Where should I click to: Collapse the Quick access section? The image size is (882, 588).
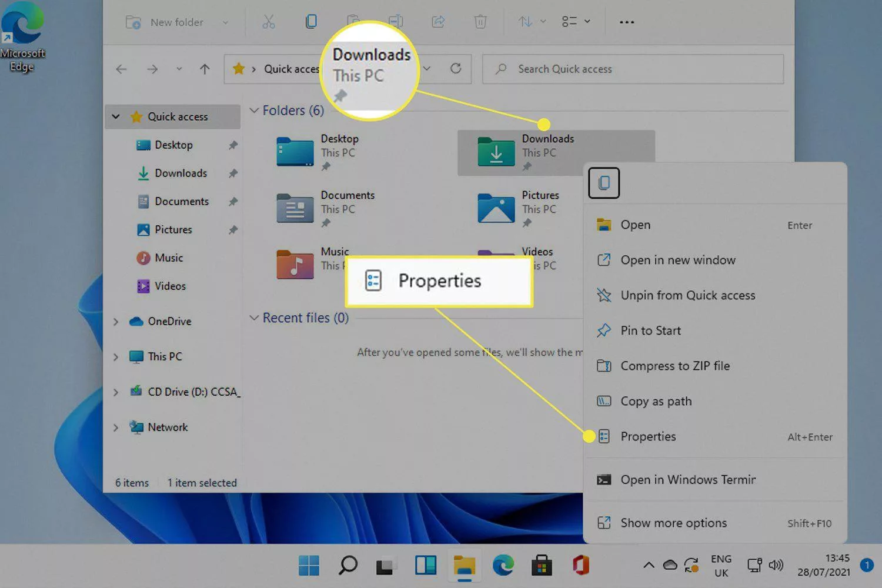pos(116,116)
